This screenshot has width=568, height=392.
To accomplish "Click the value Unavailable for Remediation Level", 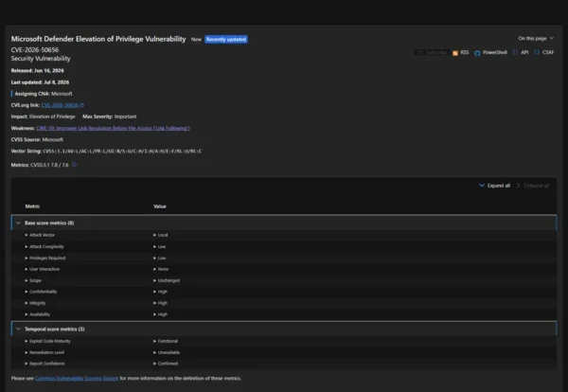I will coord(169,352).
